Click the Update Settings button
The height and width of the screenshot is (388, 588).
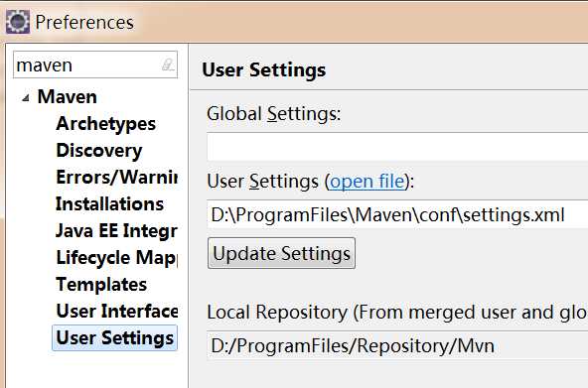pos(281,253)
